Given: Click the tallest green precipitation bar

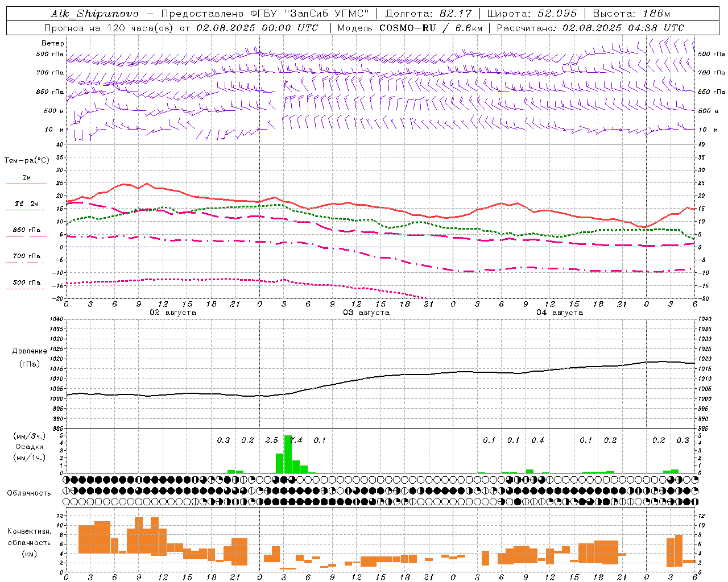Looking at the screenshot, I should 288,454.
